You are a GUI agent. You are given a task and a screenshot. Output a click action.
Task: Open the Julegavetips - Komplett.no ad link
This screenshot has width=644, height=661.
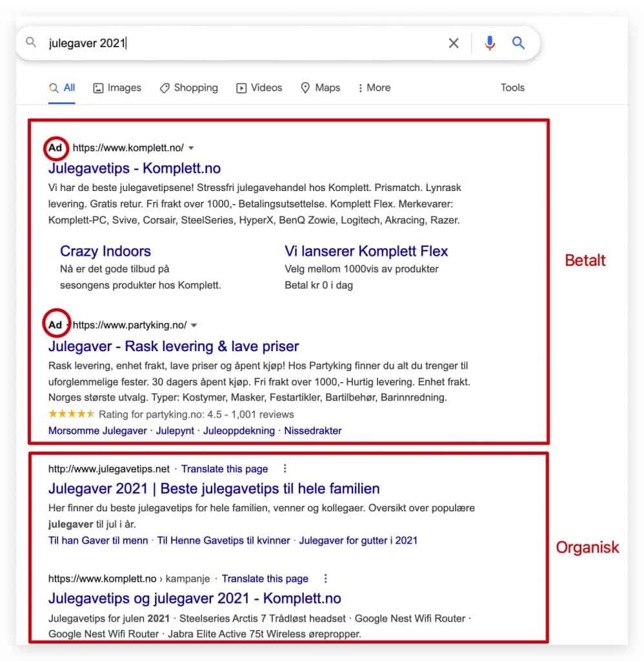[x=134, y=168]
